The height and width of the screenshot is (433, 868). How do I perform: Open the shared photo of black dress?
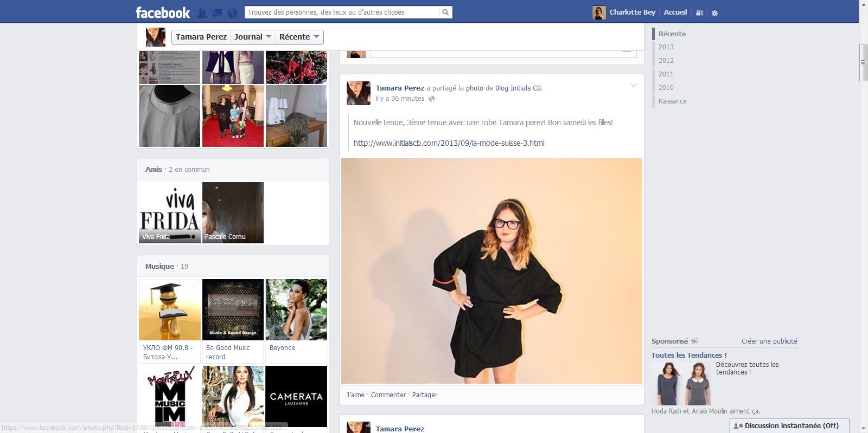point(492,271)
